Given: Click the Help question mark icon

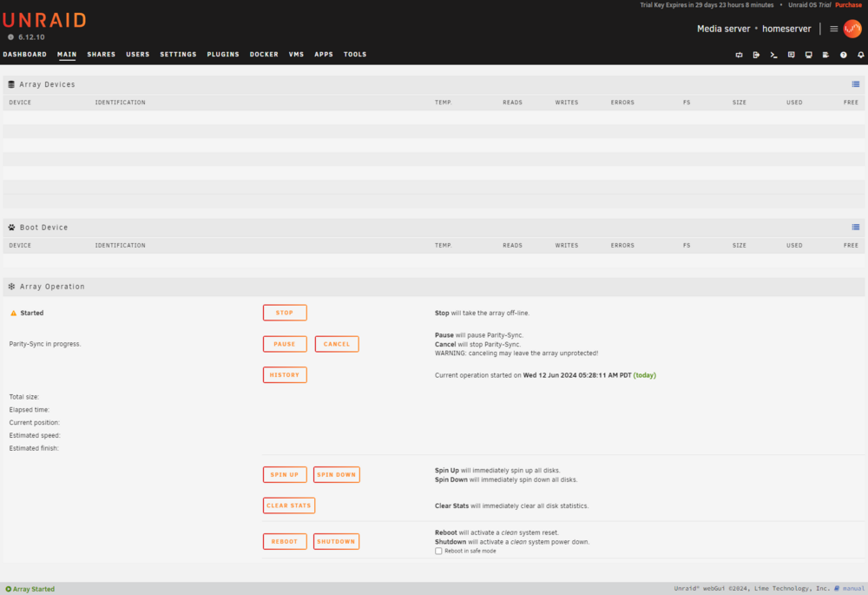Looking at the screenshot, I should coord(844,55).
